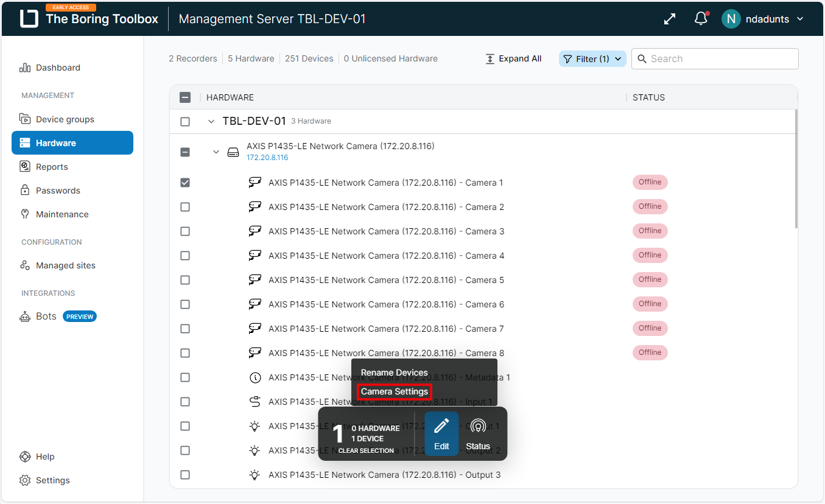
Task: Open the Maintenance sidebar item
Action: (x=62, y=214)
